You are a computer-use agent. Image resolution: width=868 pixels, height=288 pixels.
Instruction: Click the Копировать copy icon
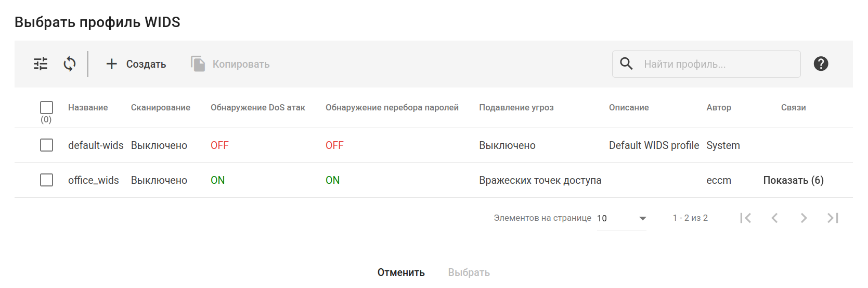point(198,64)
